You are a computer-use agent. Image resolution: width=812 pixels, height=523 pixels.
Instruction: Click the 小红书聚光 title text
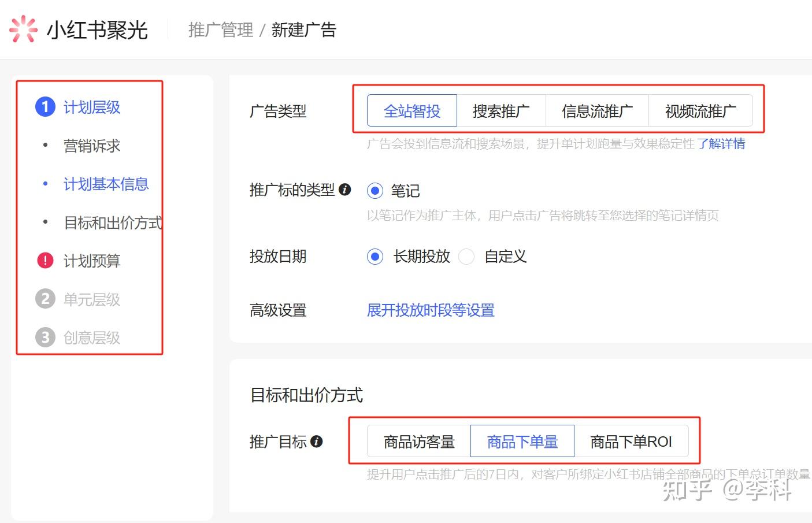97,29
